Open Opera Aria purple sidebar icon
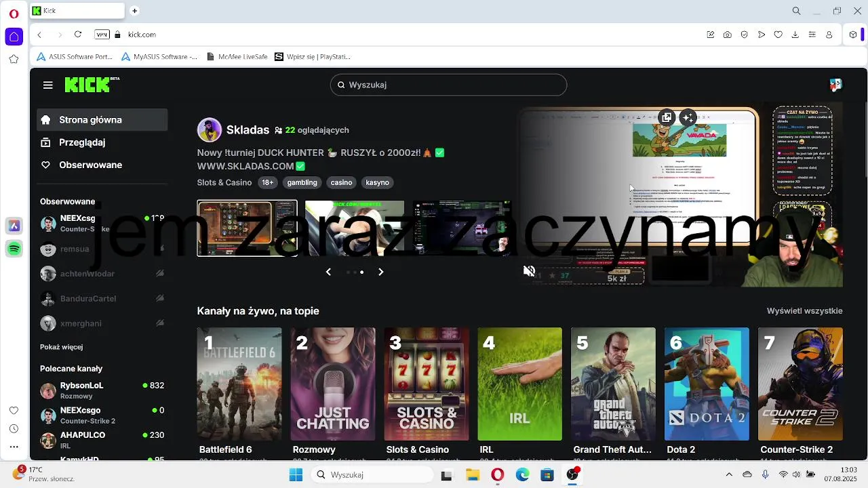Screen dimensions: 868x488 click(14, 225)
